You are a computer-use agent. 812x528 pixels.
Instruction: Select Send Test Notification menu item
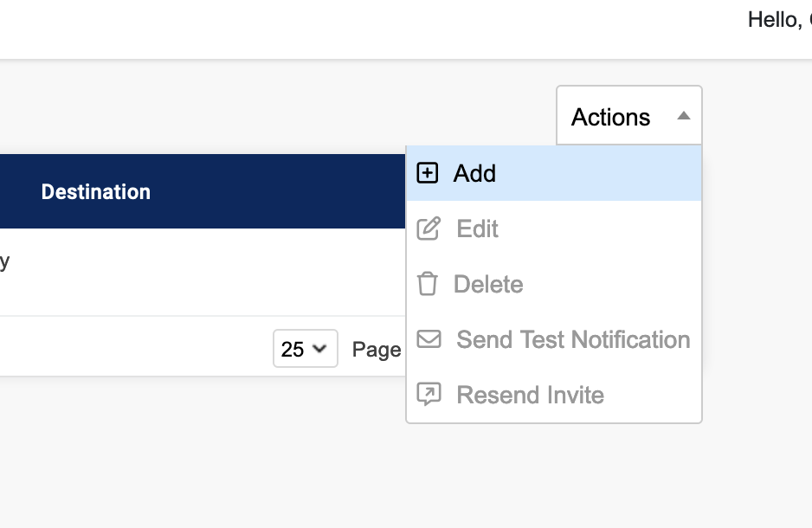[x=573, y=339]
